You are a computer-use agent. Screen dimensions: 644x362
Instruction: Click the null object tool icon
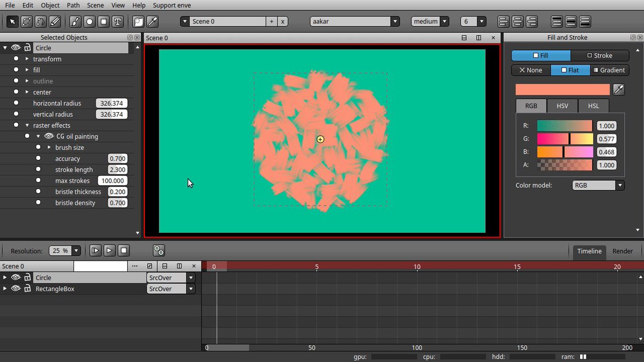click(138, 21)
